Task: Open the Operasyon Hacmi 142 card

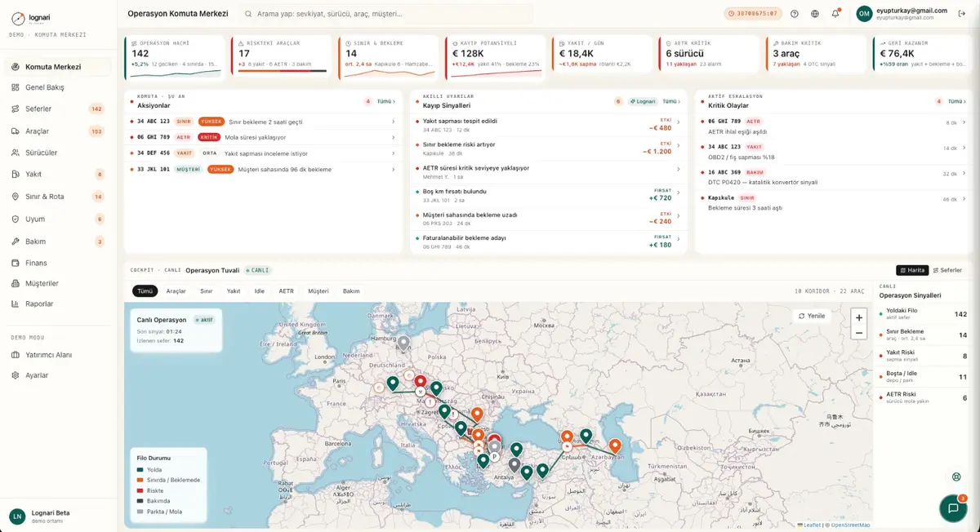Action: [x=175, y=57]
